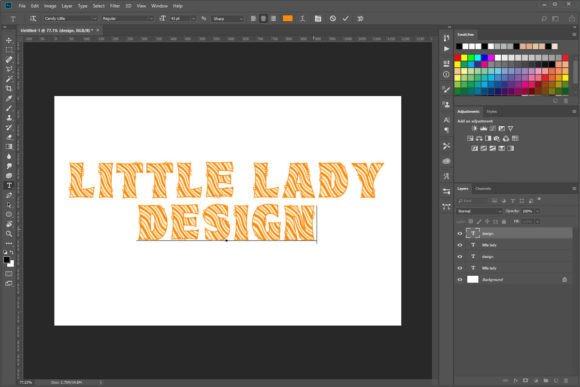
Task: Center align the text
Action: 263,18
